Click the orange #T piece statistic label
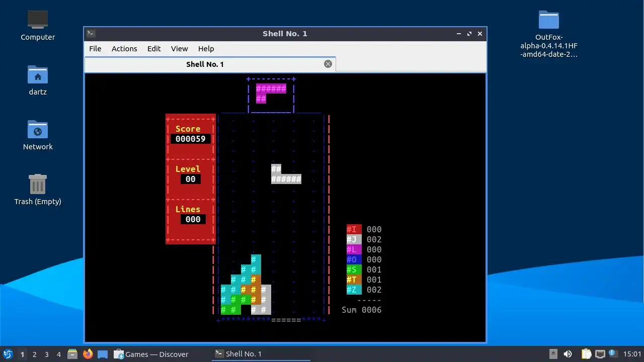This screenshot has width=644, height=362. pos(354,280)
